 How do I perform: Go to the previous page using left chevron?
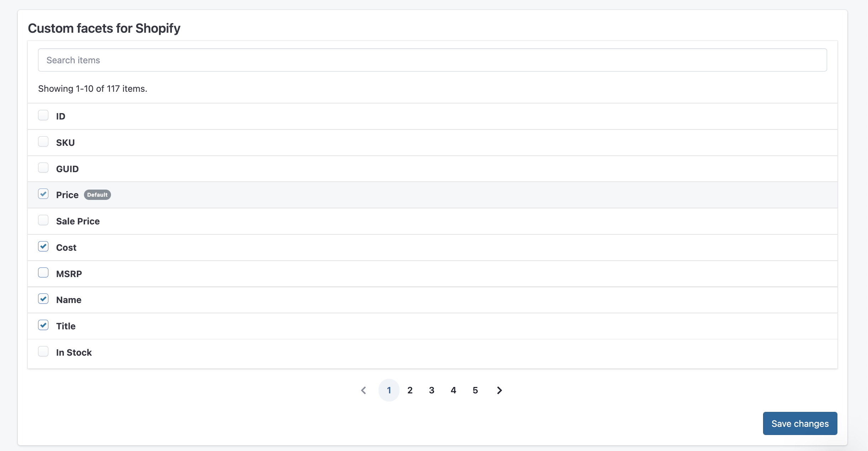coord(364,390)
